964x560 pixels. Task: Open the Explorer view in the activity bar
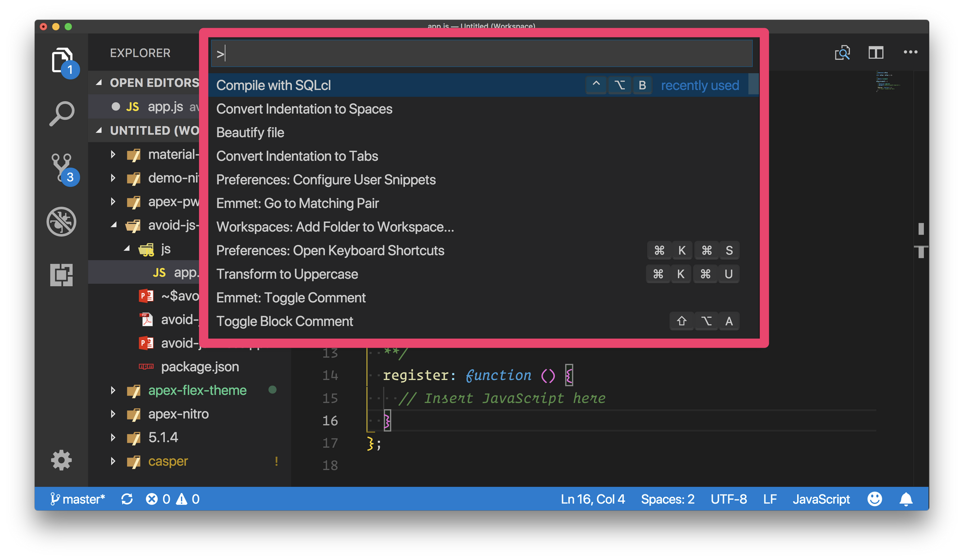click(62, 60)
